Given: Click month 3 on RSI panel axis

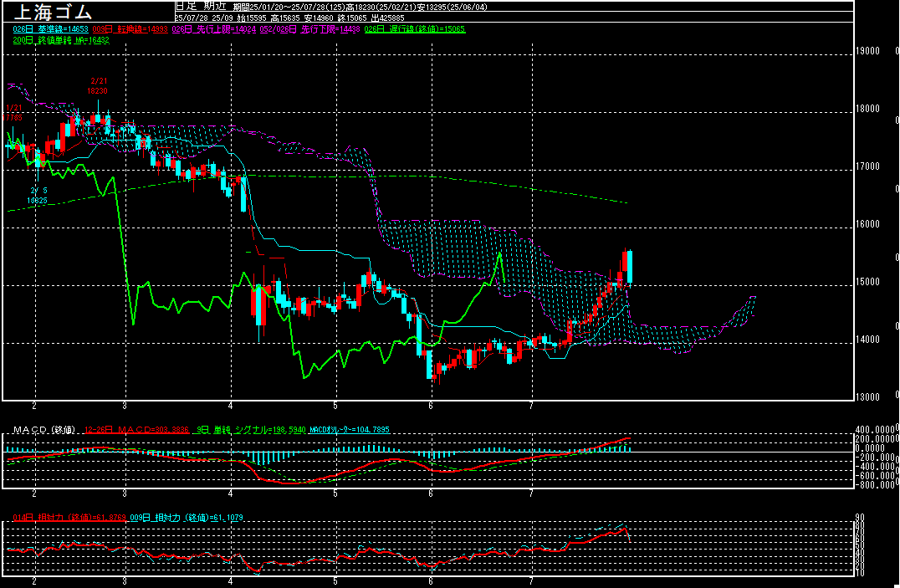Looking at the screenshot, I should 125,581.
